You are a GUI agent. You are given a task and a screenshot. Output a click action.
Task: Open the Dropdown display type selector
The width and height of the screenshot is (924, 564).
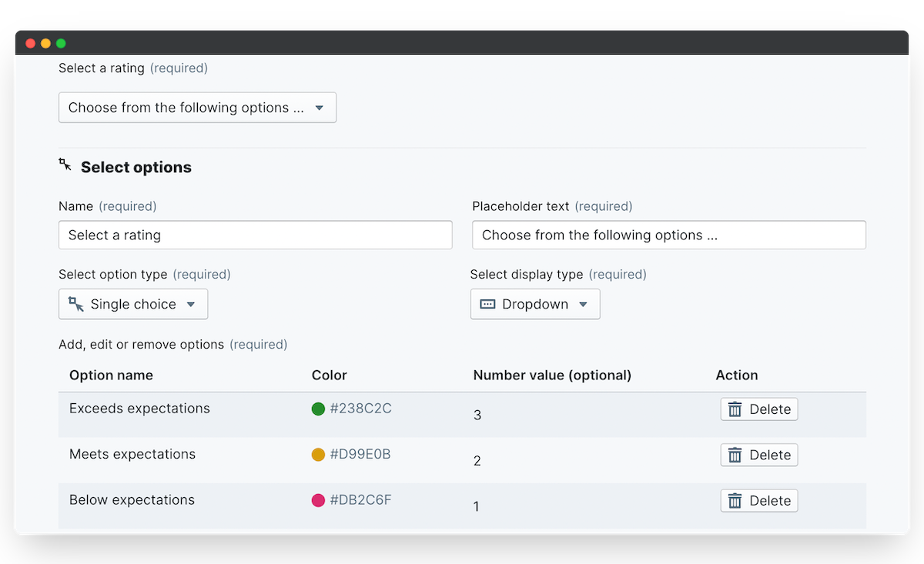535,304
